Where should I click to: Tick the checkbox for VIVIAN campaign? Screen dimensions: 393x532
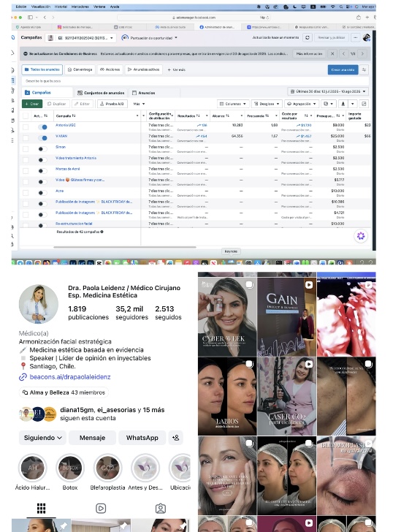click(26, 138)
